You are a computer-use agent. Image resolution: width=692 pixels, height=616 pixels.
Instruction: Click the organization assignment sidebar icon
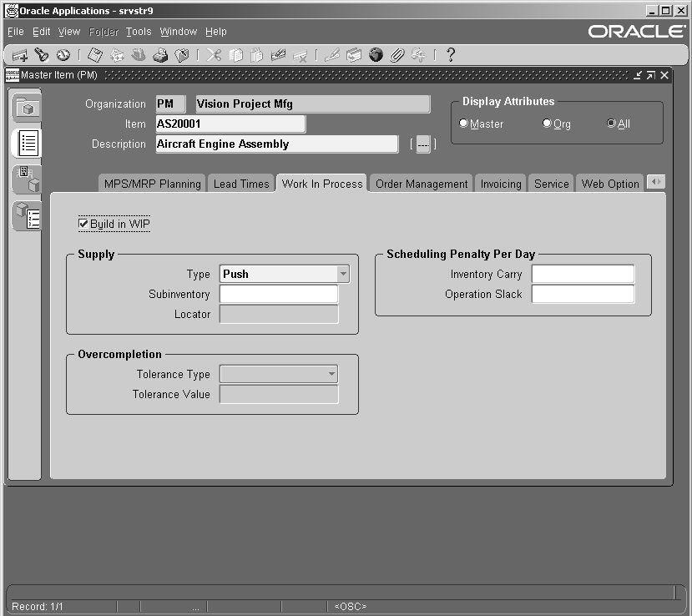coord(28,179)
